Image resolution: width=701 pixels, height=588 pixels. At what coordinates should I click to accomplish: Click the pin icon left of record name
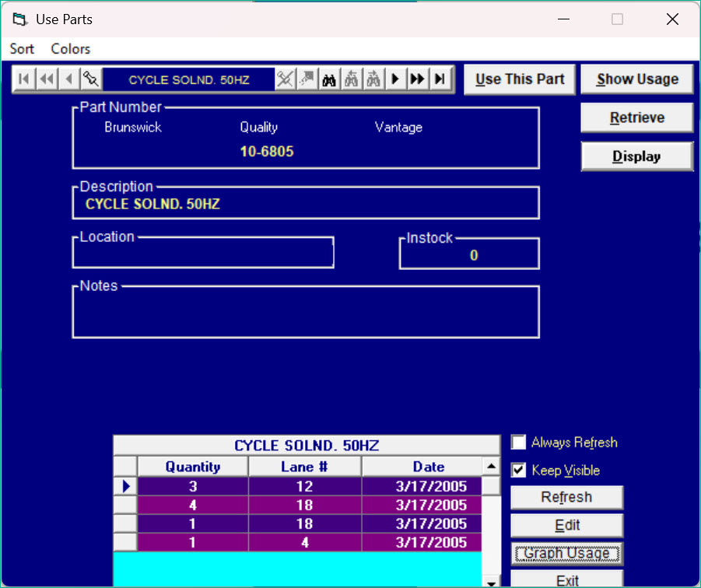pos(91,79)
